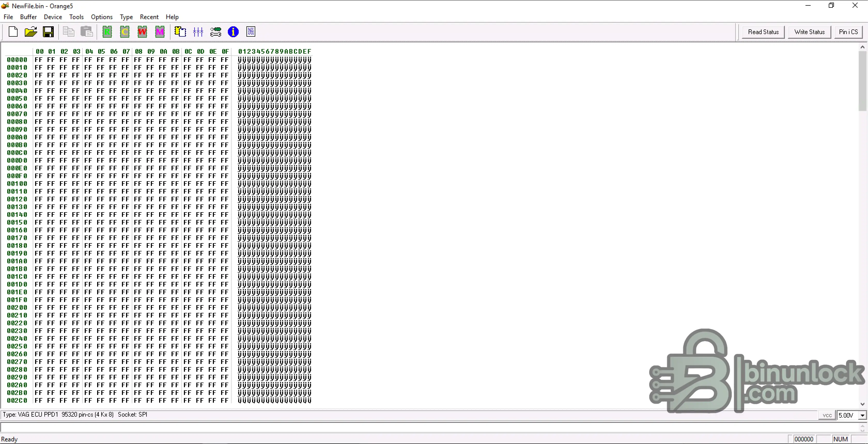Click the Read Status button
Image resolution: width=868 pixels, height=444 pixels.
click(763, 32)
